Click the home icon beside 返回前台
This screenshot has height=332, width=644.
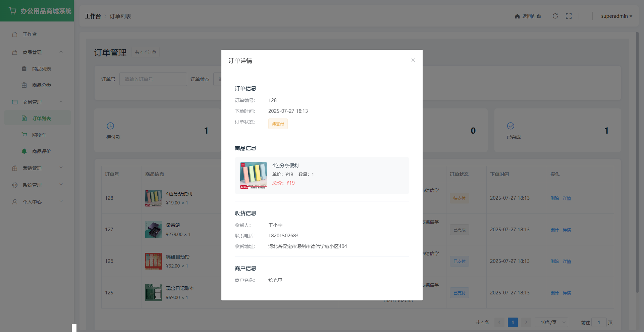coord(517,16)
